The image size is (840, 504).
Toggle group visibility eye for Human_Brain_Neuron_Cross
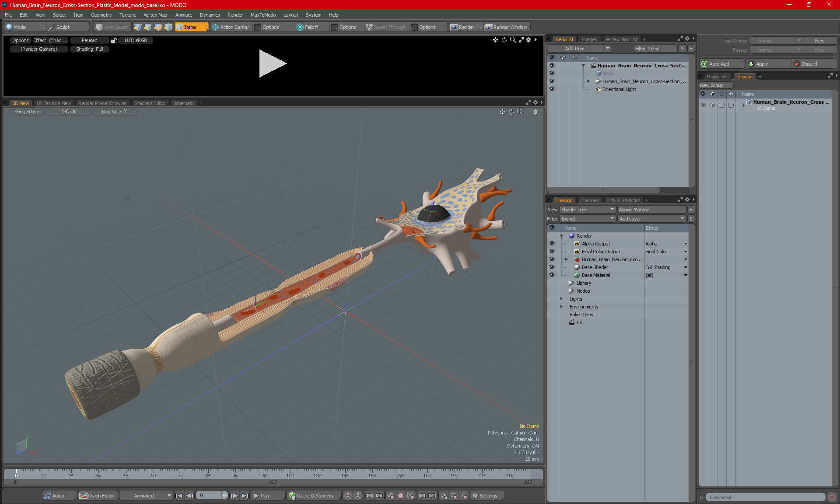[703, 105]
